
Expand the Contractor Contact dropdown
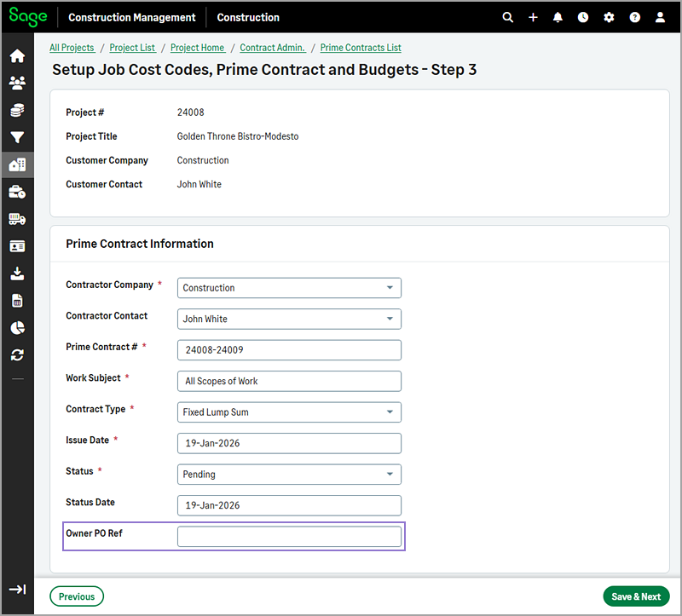(289, 319)
